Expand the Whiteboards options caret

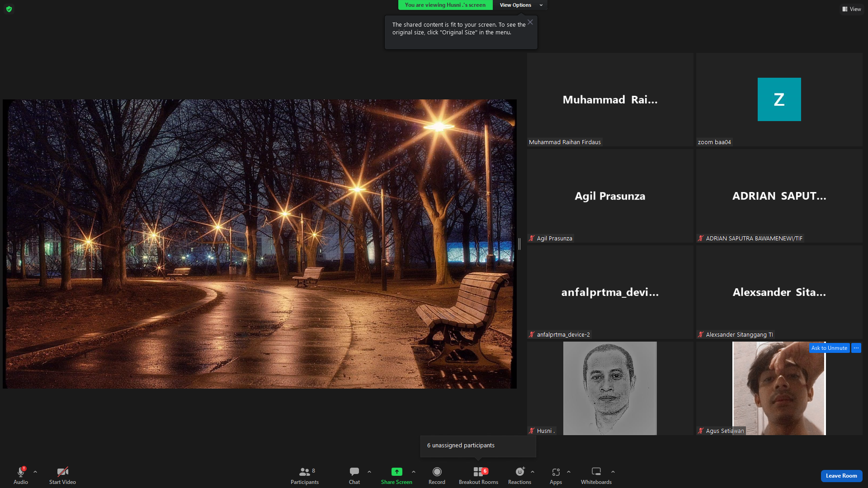[x=613, y=472]
